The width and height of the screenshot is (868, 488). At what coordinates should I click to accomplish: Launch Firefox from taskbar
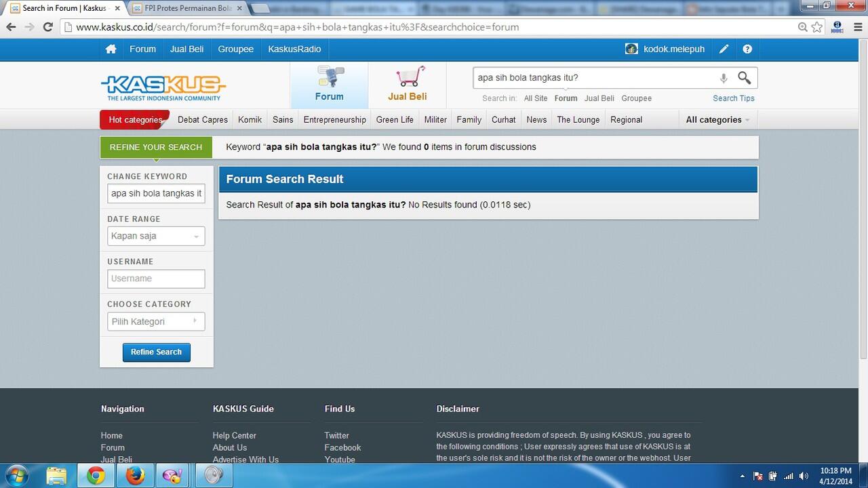[x=135, y=476]
